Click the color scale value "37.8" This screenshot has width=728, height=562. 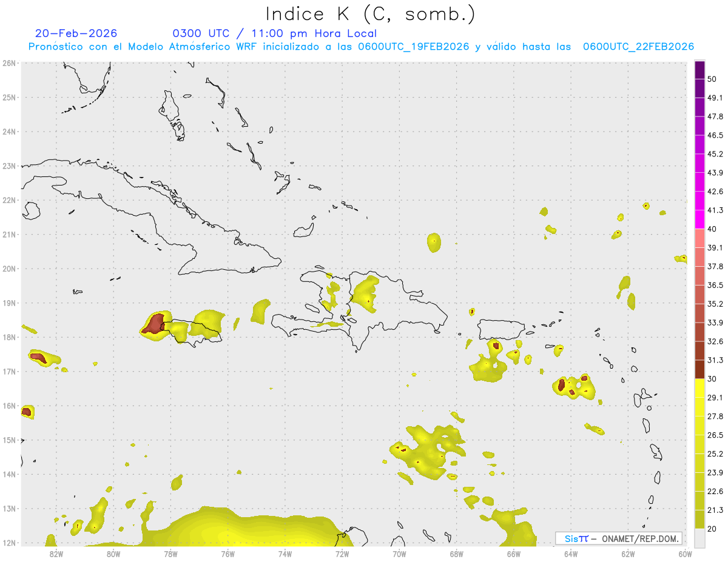click(715, 266)
